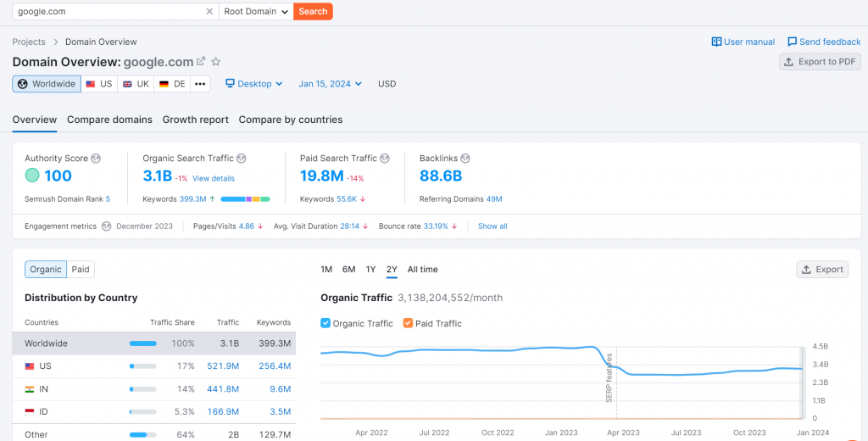This screenshot has width=868, height=441.
Task: Clear the domain search field
Action: point(209,11)
